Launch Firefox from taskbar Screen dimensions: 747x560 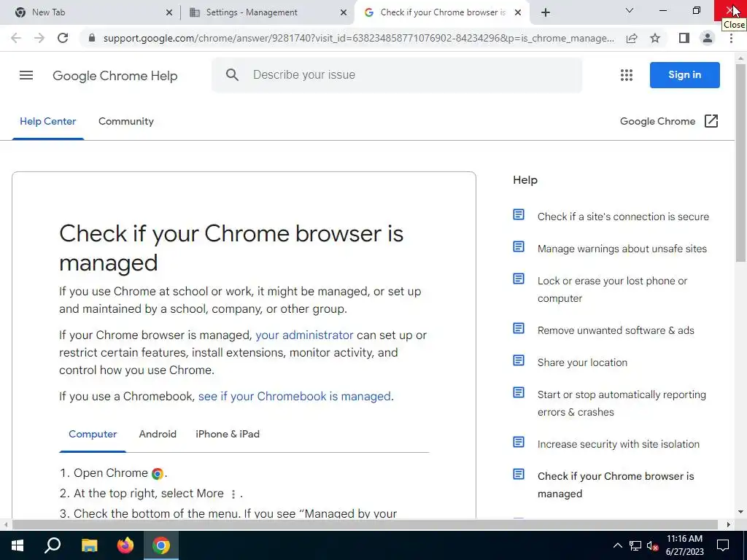125,545
